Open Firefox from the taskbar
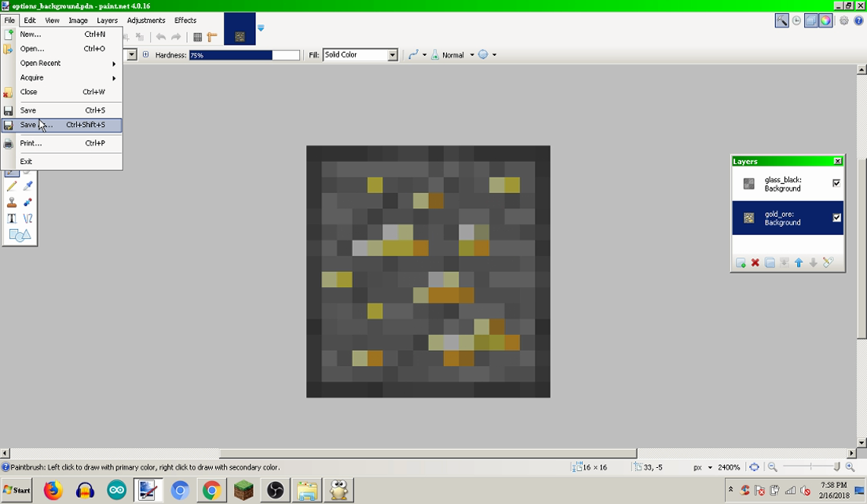The height and width of the screenshot is (504, 867). click(53, 490)
